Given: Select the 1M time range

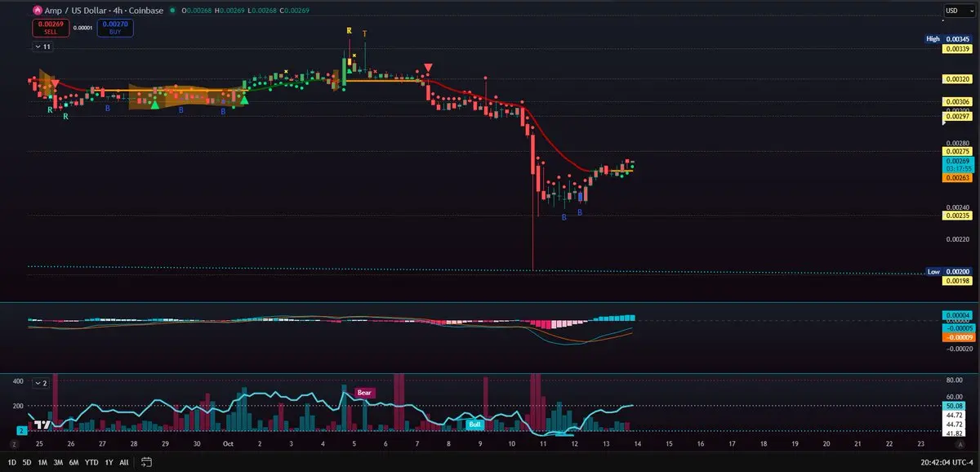Looking at the screenshot, I should [x=43, y=462].
